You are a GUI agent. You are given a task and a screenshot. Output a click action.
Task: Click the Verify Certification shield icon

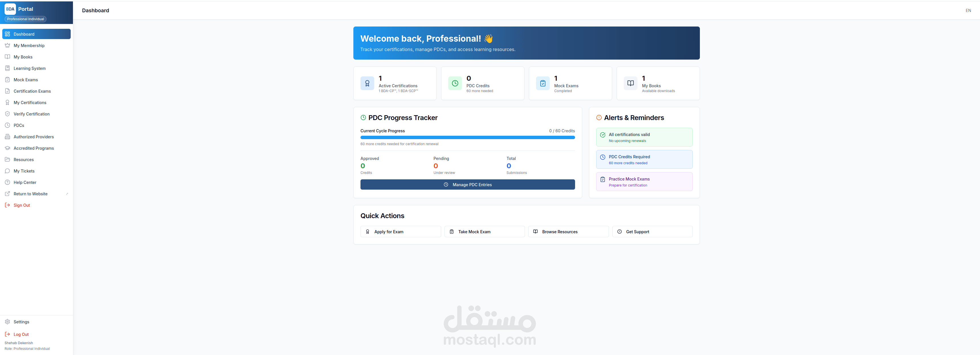click(7, 114)
